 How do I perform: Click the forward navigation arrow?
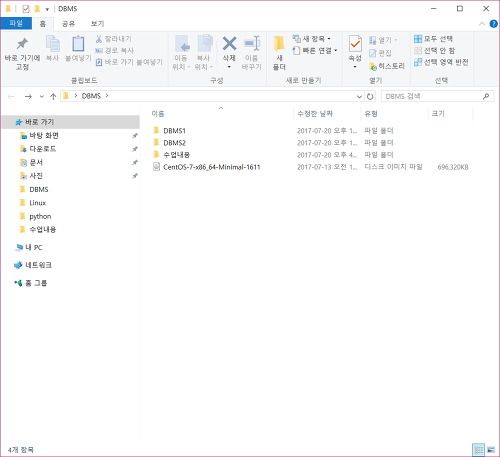tap(28, 96)
